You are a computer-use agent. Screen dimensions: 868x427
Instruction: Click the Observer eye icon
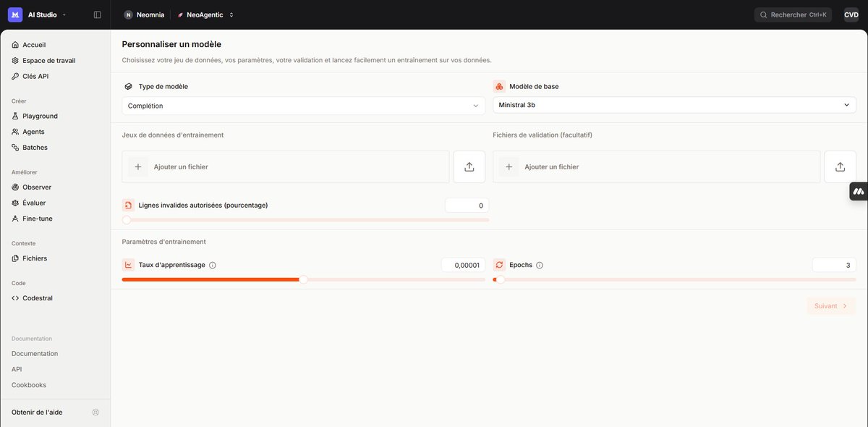tap(16, 187)
